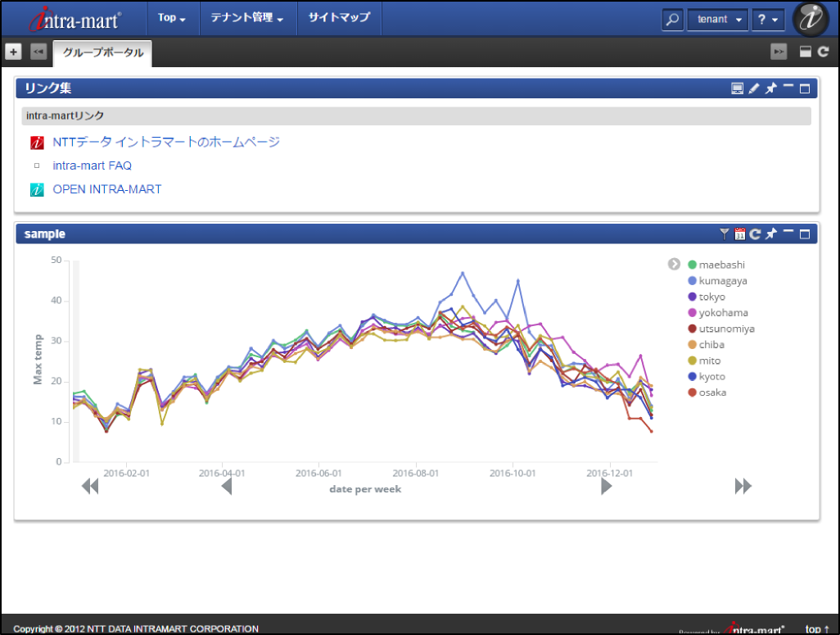Open the calendar icon on the sample widget

coord(739,234)
